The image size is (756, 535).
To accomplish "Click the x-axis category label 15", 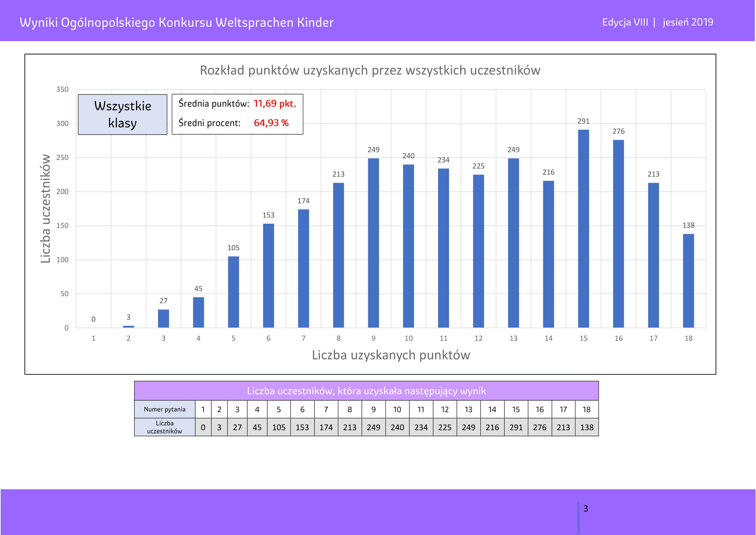I will [x=583, y=338].
